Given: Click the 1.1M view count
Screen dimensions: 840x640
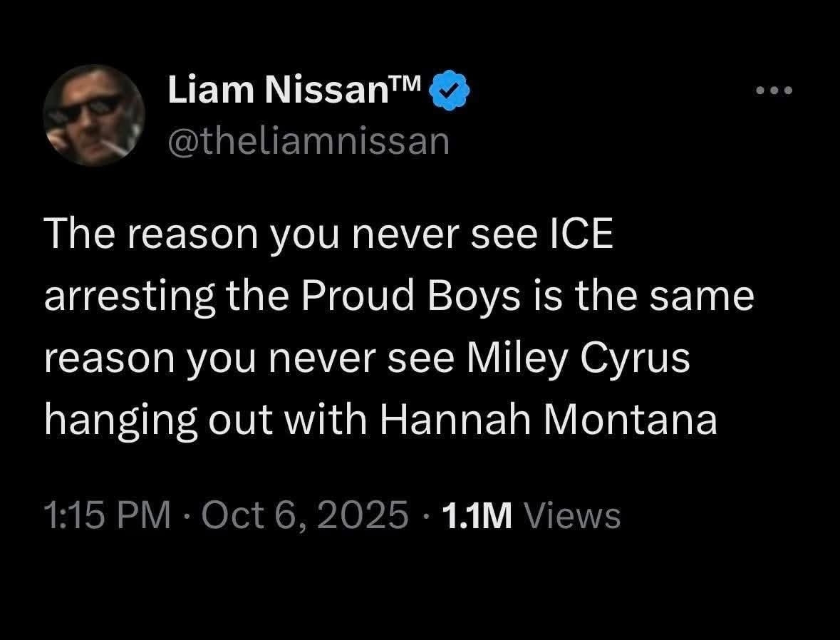Looking at the screenshot, I should [x=477, y=515].
